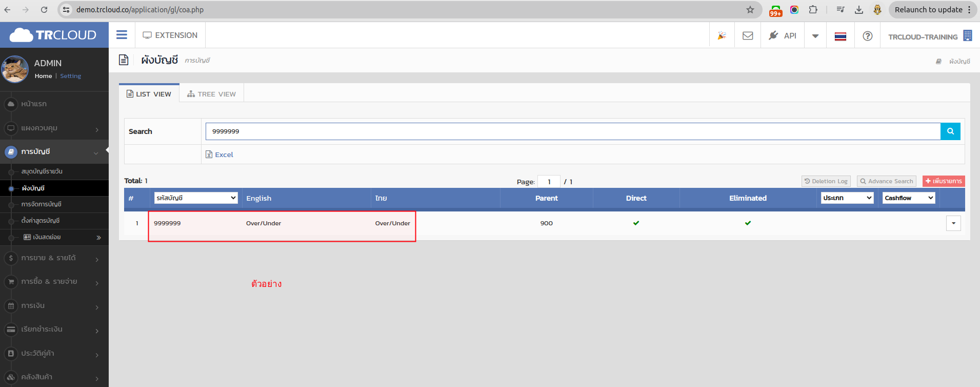The height and width of the screenshot is (387, 980).
Task: Click the party popper celebration icon
Action: (722, 36)
